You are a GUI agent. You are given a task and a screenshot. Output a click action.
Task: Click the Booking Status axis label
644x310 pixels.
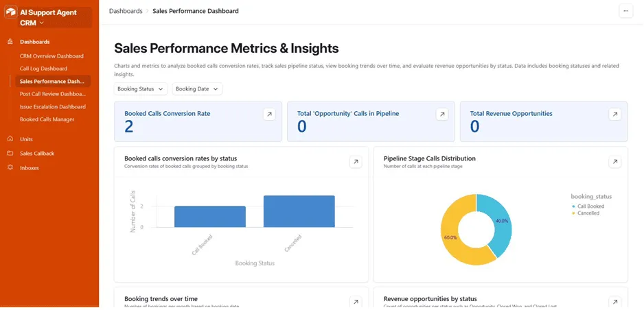tap(255, 263)
